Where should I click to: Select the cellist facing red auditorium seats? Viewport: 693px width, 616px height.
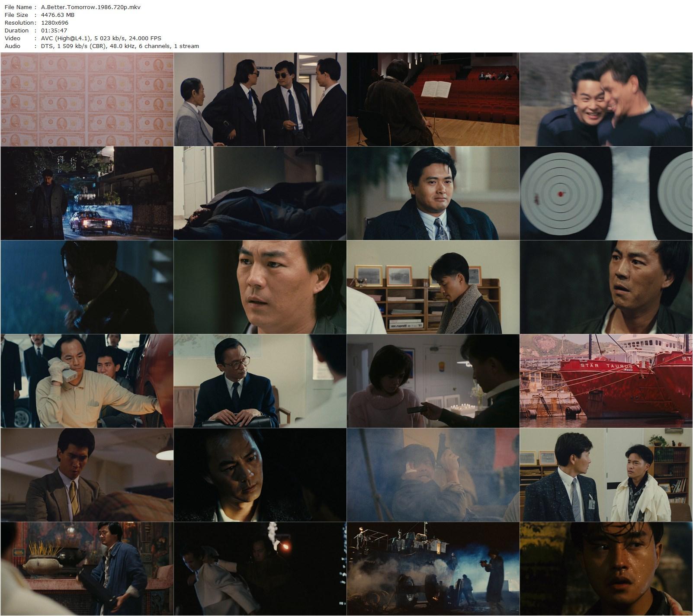coord(433,99)
